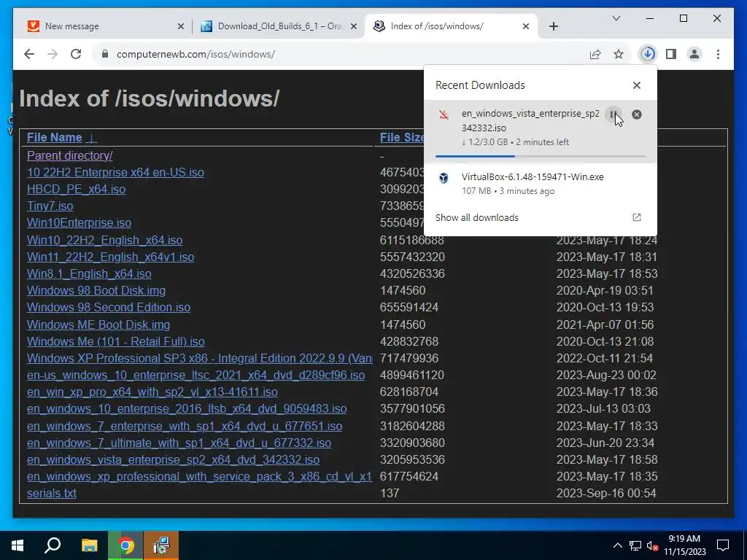Download en-us_windows_10_enterprise_ltsc_2021 iso
The height and width of the screenshot is (560, 747).
pos(196,376)
